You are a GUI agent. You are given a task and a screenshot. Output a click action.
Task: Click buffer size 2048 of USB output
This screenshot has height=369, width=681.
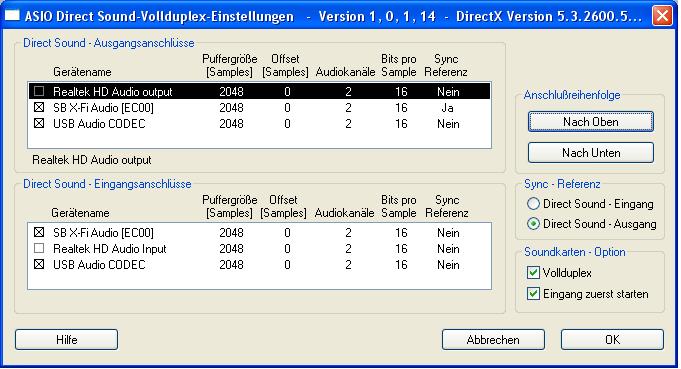pyautogui.click(x=231, y=124)
